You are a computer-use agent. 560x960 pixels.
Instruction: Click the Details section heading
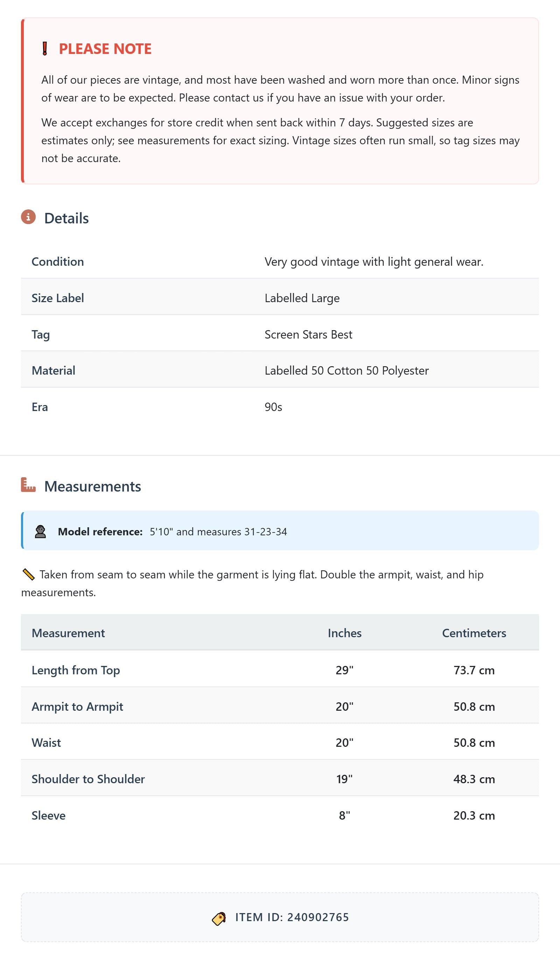(66, 218)
